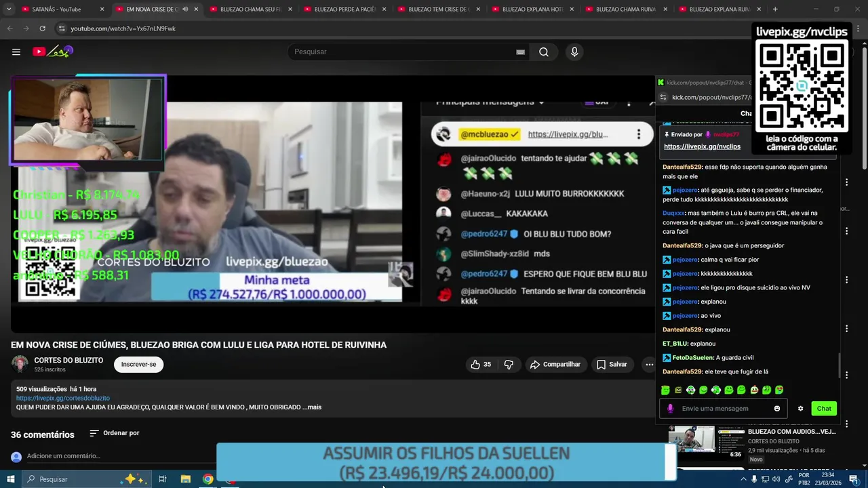Open Kick chat settings gear
This screenshot has width=868, height=488.
pos(800,409)
